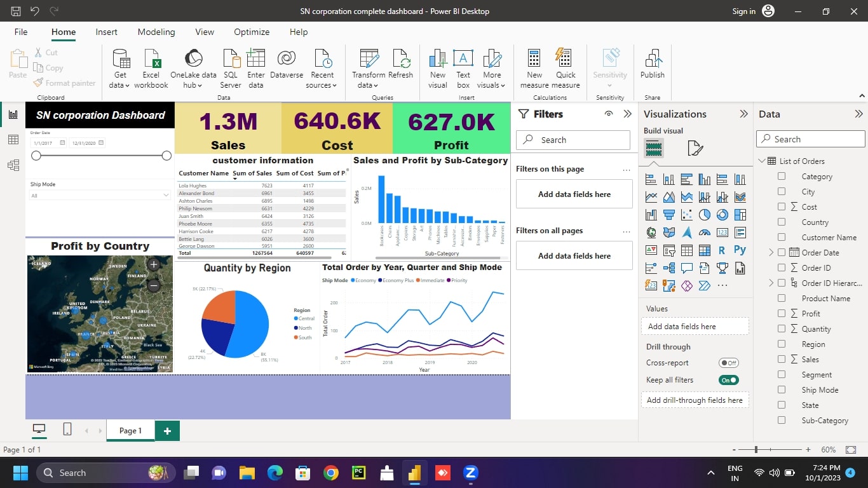Expand the Order ID Hierarchy field
The height and width of the screenshot is (488, 868).
[771, 283]
